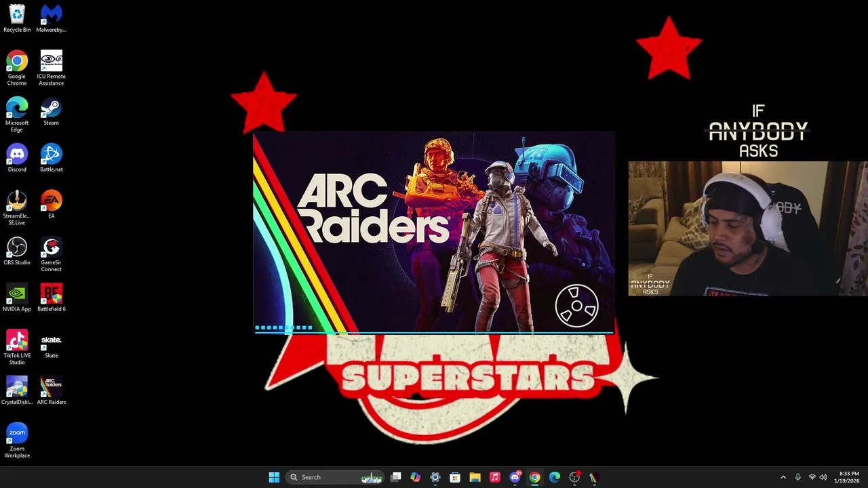This screenshot has height=488, width=868.
Task: Select the ARC Raiders desktop shortcut
Action: 51,391
